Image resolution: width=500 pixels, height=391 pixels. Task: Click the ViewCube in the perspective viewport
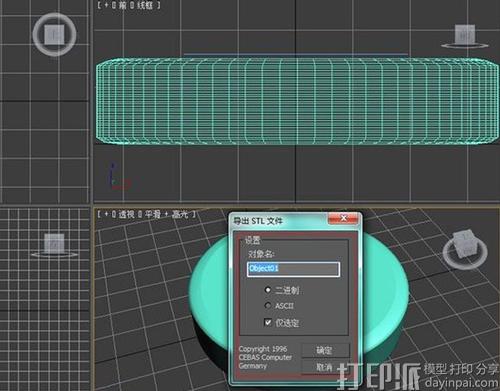pos(465,249)
